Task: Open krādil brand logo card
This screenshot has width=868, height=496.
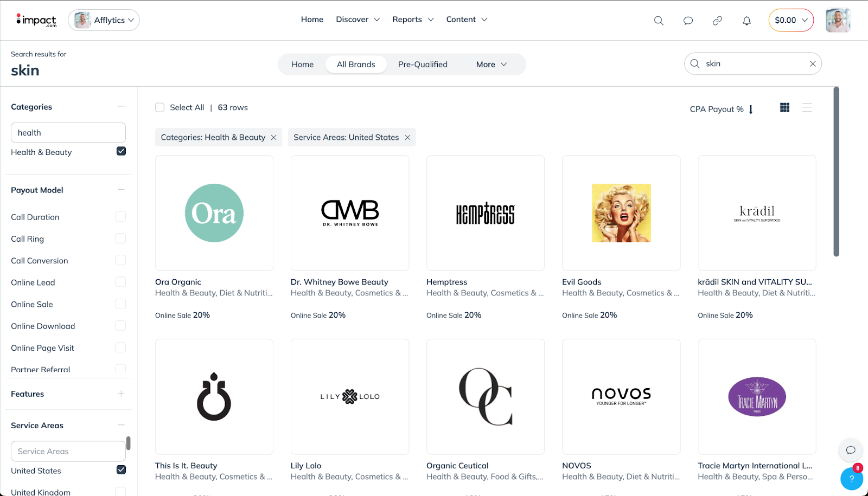Action: tap(757, 213)
